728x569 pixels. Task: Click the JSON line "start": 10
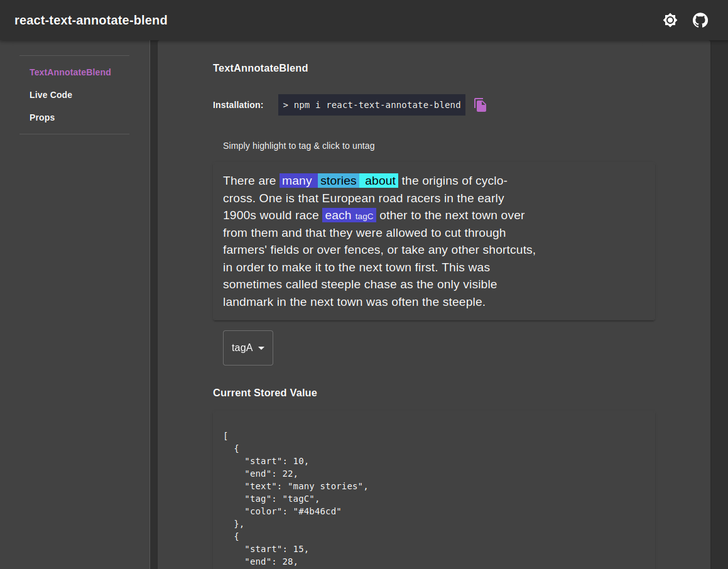(277, 462)
